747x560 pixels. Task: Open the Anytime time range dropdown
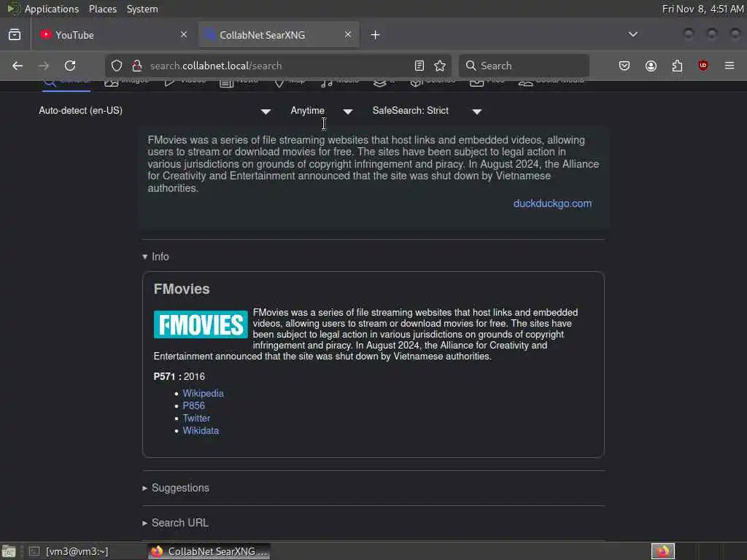point(322,111)
